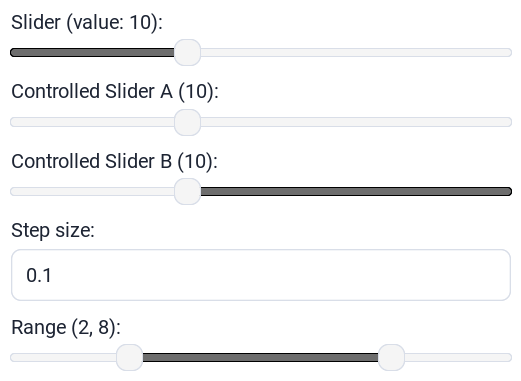521x381 pixels.
Task: Click the Controlled Slider B thumb
Action: pos(187,191)
